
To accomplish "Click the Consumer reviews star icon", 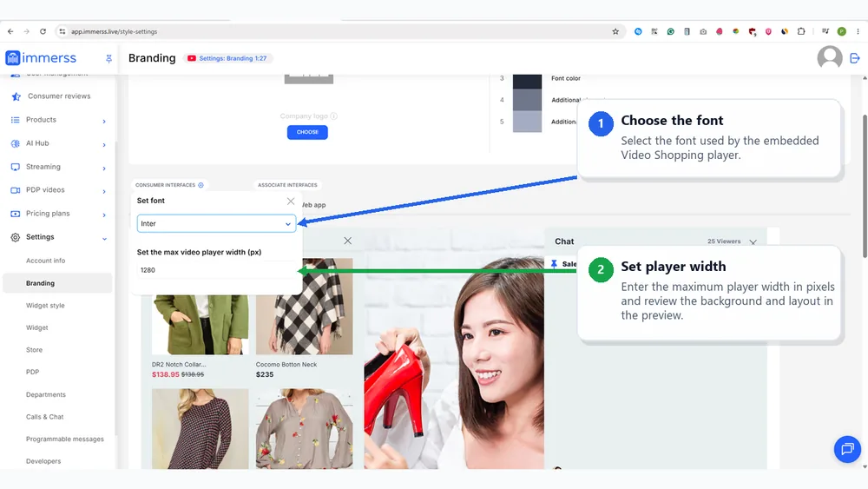I will pyautogui.click(x=16, y=96).
